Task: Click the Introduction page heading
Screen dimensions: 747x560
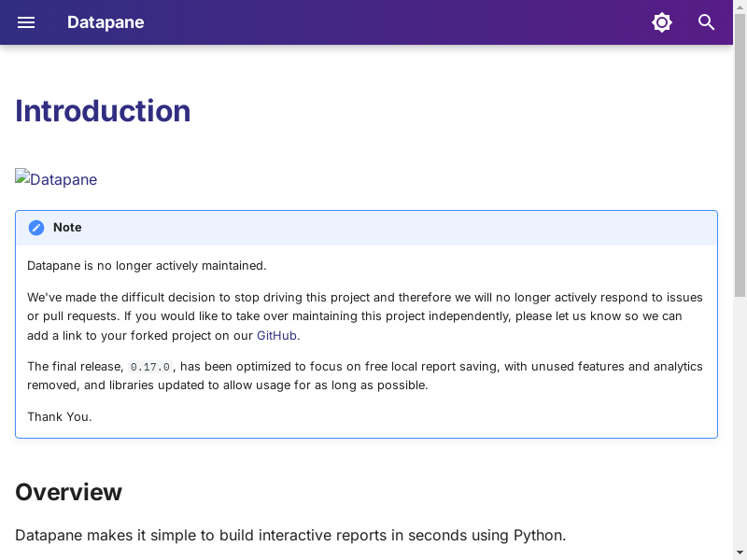Action: 103,111
